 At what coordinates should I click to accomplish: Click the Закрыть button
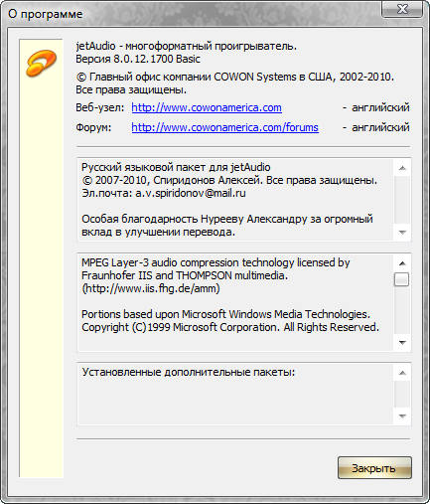tap(374, 468)
